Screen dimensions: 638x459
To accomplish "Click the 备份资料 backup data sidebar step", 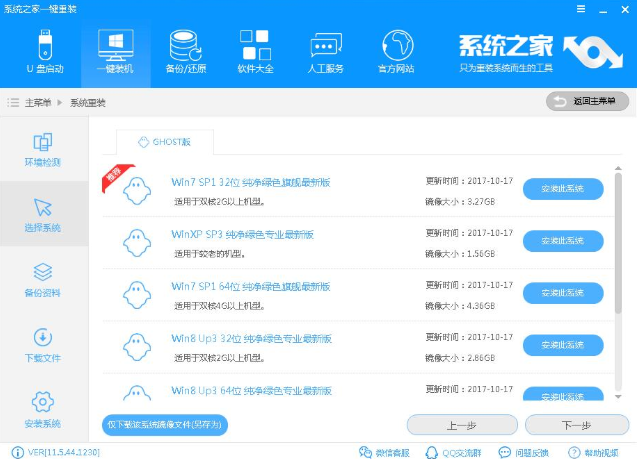I will click(43, 279).
